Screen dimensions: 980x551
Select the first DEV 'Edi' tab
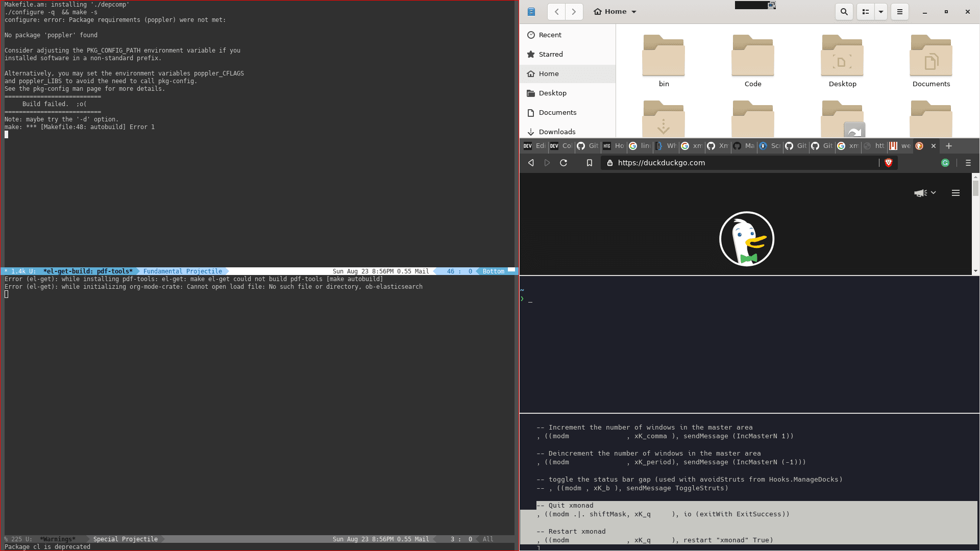[534, 146]
